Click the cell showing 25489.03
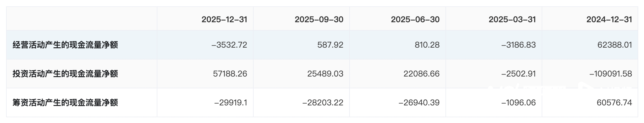Image resolution: width=644 pixels, height=123 pixels. (x=325, y=74)
